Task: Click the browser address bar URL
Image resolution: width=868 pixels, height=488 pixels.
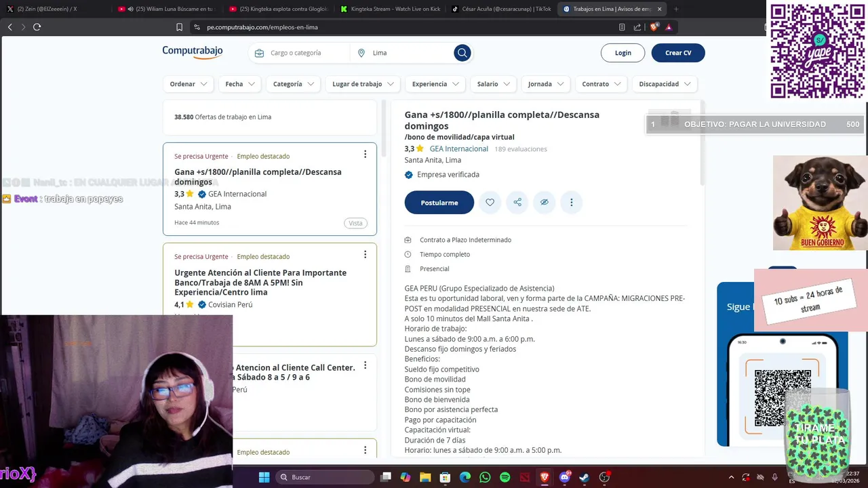Action: point(262,27)
